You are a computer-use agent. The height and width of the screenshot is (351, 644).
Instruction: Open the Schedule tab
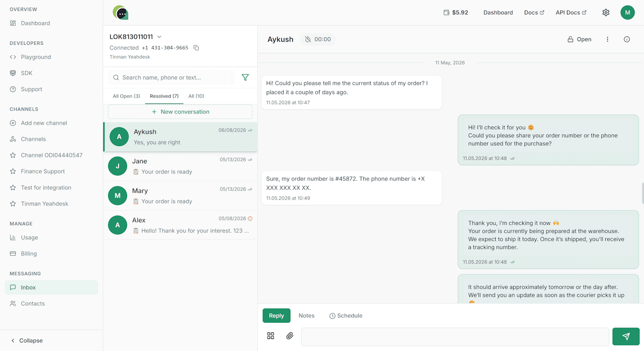(346, 316)
